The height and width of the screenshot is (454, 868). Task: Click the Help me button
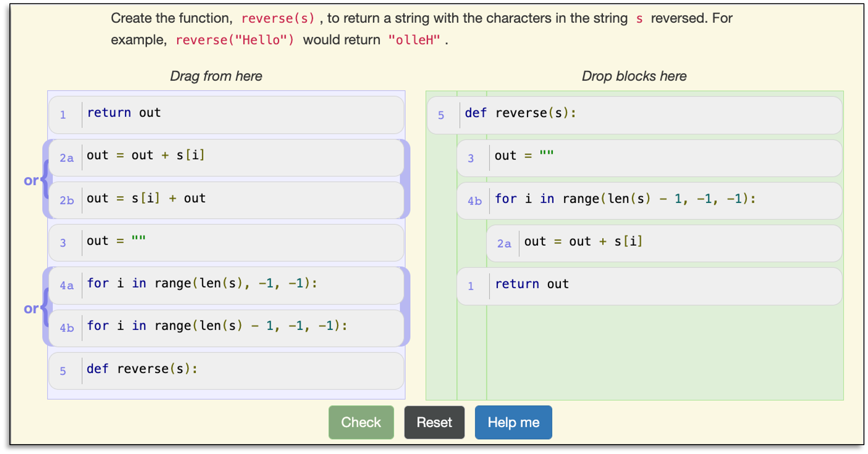click(513, 422)
